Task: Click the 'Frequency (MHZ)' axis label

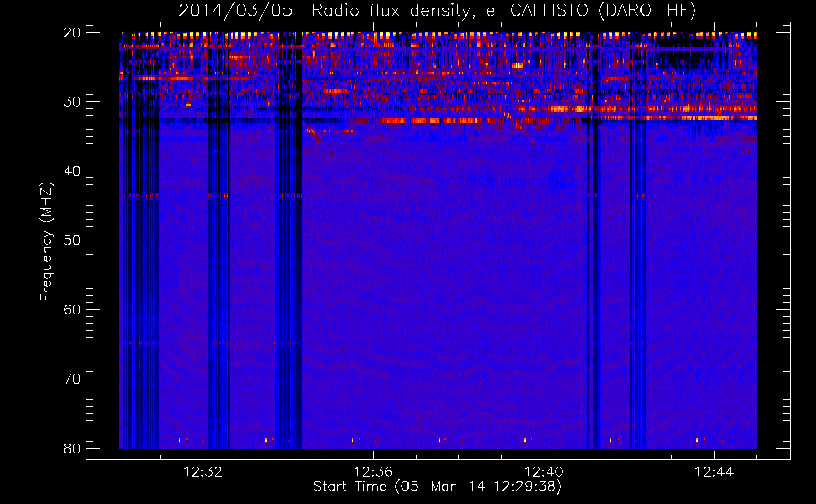Action: click(46, 241)
